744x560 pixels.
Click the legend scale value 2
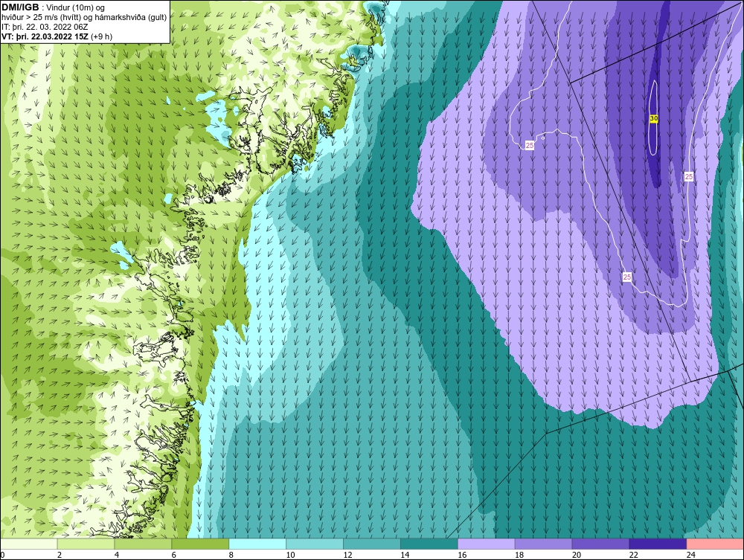(x=60, y=555)
